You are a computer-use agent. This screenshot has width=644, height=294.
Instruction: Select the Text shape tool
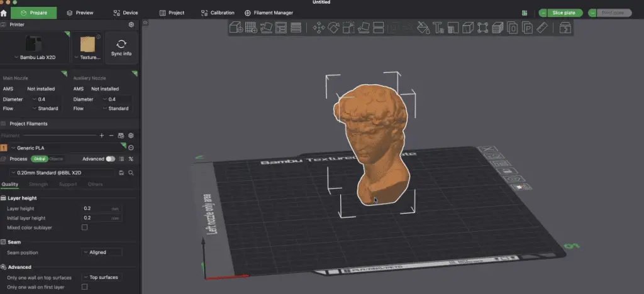tap(438, 28)
